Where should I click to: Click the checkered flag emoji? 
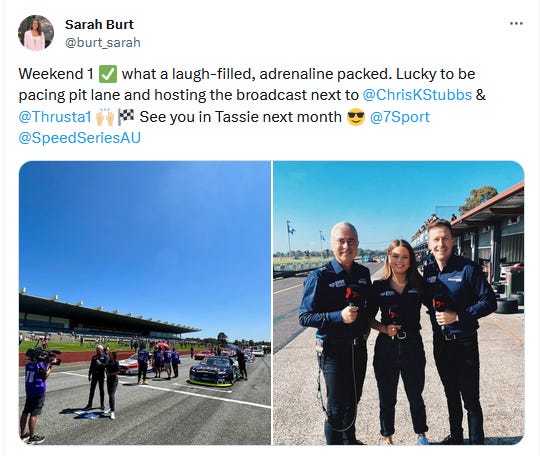coord(126,117)
